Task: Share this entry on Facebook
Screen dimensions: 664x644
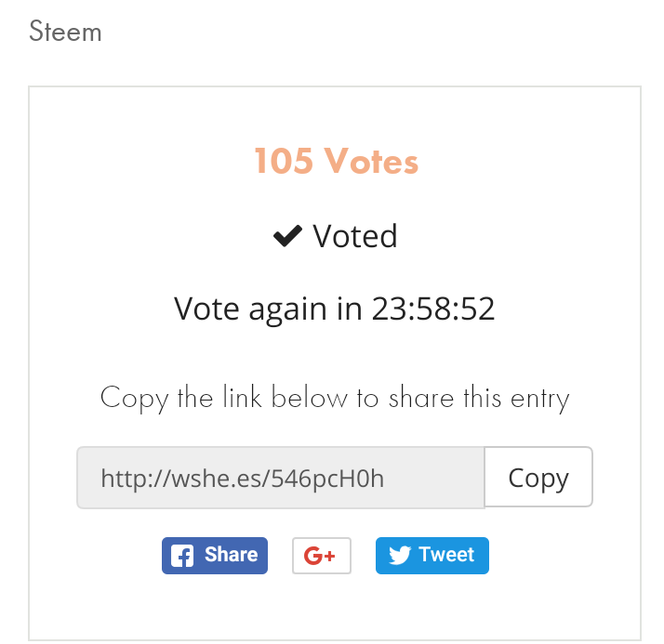Action: [215, 556]
